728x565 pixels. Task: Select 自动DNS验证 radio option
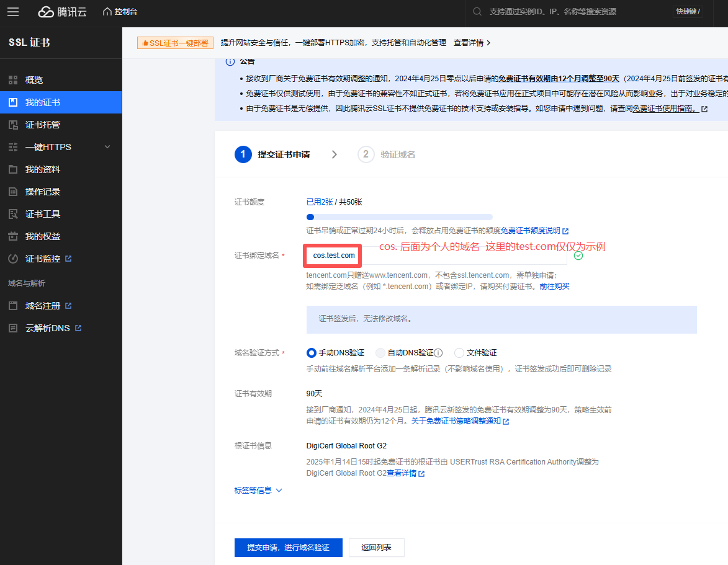[380, 353]
